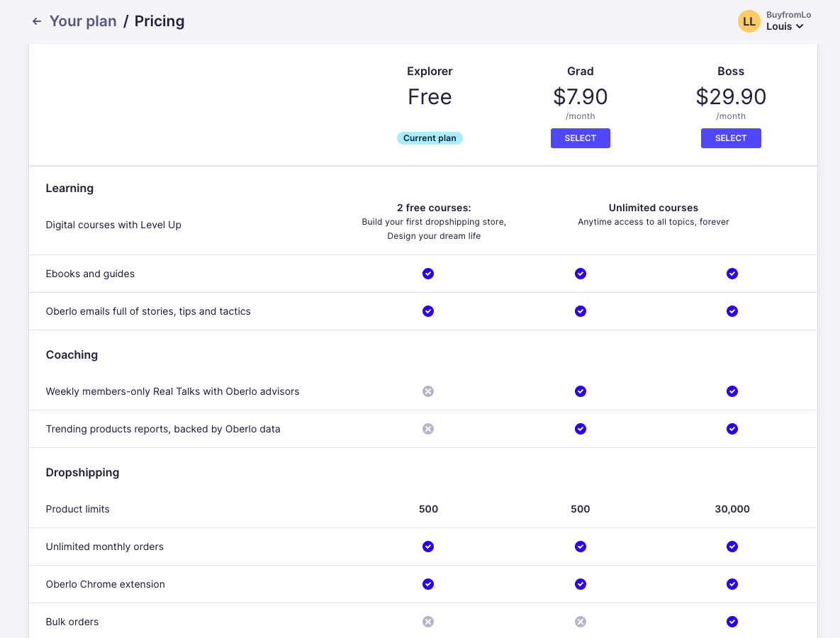Click the back arrow beside Your plan
Screen dimensions: 840x638
click(36, 21)
